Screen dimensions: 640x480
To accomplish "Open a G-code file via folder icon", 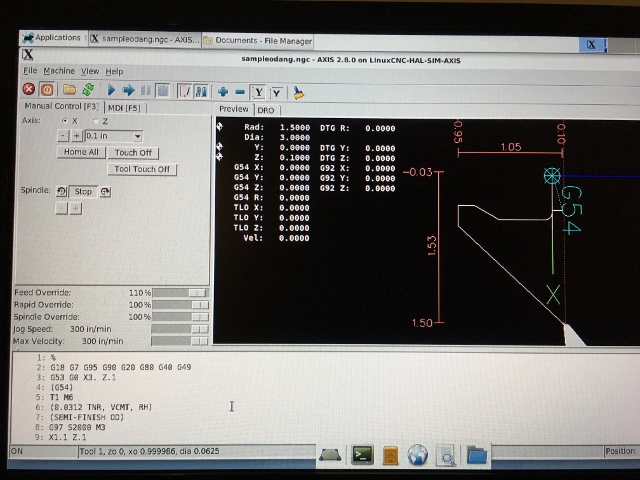I will (69, 89).
